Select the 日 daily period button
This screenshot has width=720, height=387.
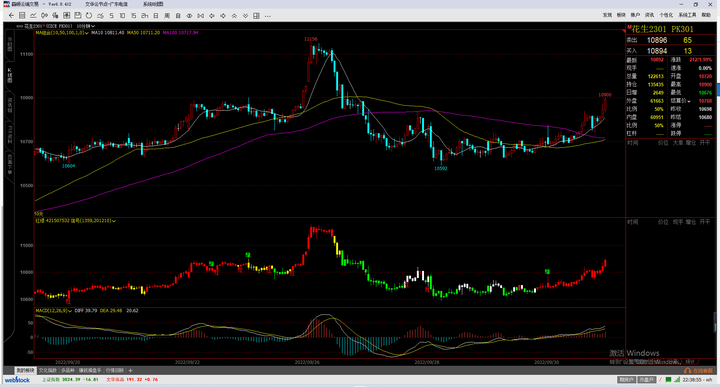[x=156, y=16]
